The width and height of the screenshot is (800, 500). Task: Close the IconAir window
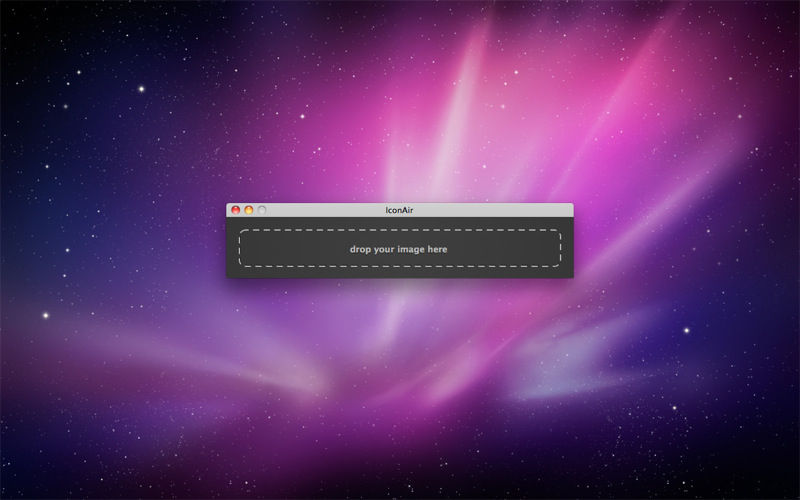pyautogui.click(x=236, y=210)
